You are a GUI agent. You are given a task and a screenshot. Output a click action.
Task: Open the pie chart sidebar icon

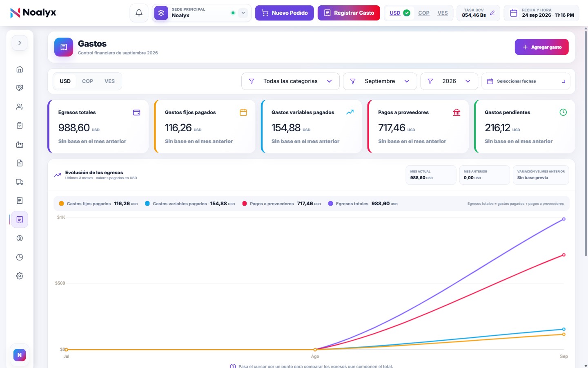(x=20, y=257)
